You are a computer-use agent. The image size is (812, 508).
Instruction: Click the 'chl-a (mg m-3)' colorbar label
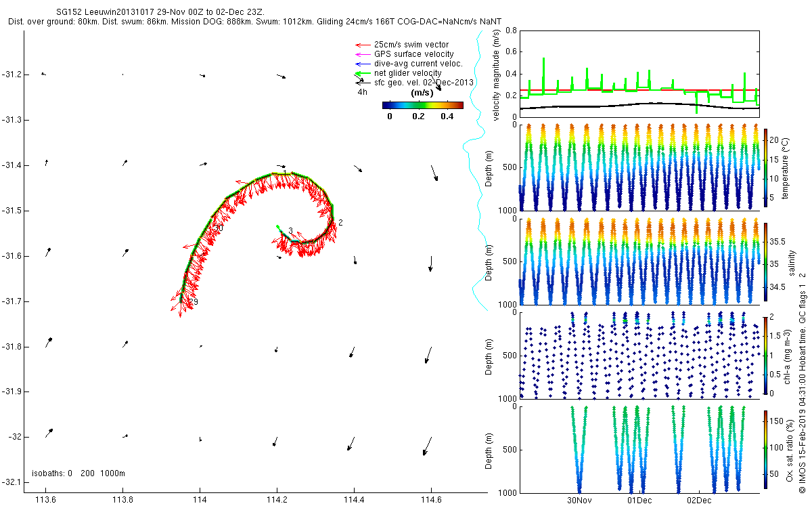click(786, 355)
